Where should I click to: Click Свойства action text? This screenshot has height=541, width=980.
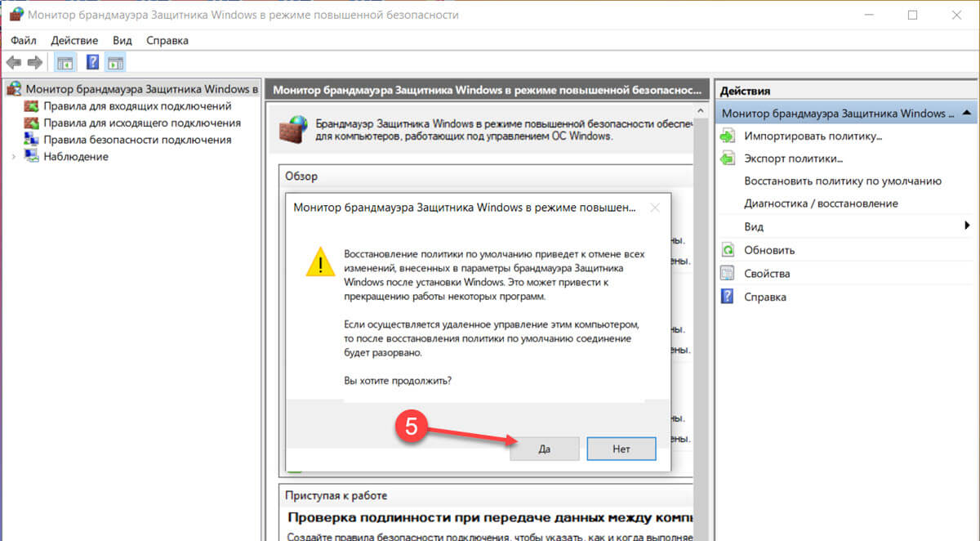[767, 273]
